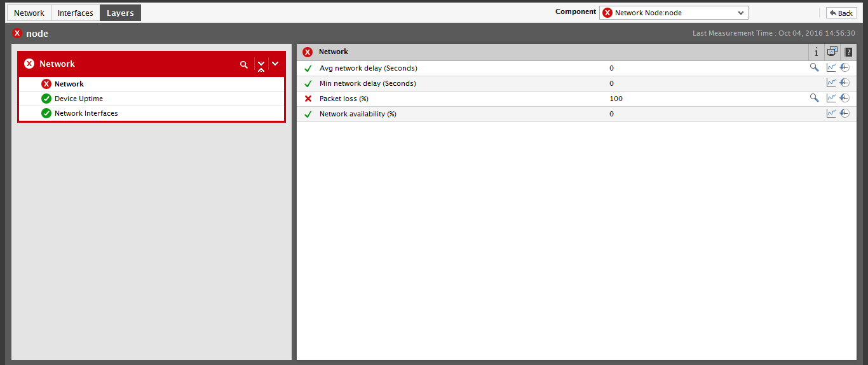Screen dimensions: 868x365
Task: Open the Component dropdown showing Network Node:node
Action: (x=674, y=13)
